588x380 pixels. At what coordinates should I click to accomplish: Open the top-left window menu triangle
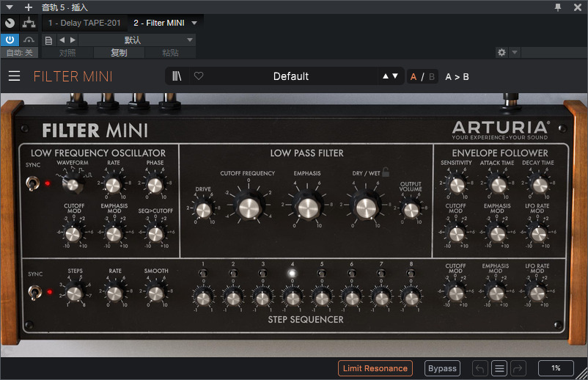click(10, 7)
